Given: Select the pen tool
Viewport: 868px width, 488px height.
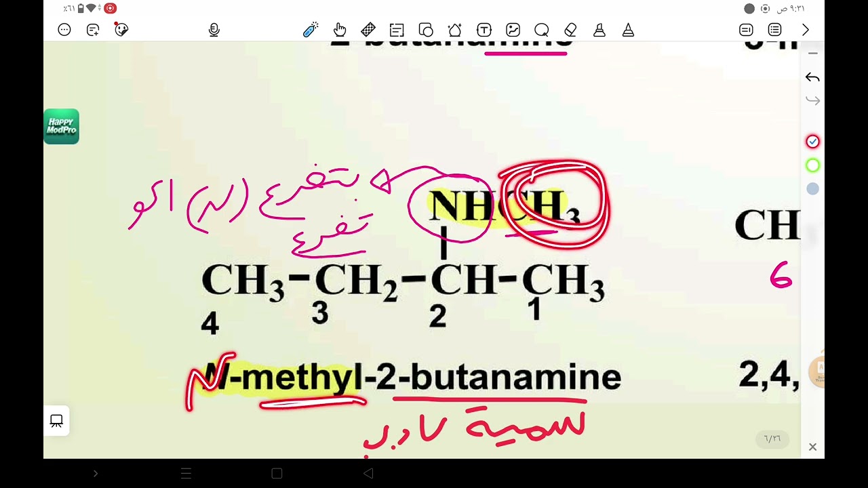Looking at the screenshot, I should (x=628, y=30).
